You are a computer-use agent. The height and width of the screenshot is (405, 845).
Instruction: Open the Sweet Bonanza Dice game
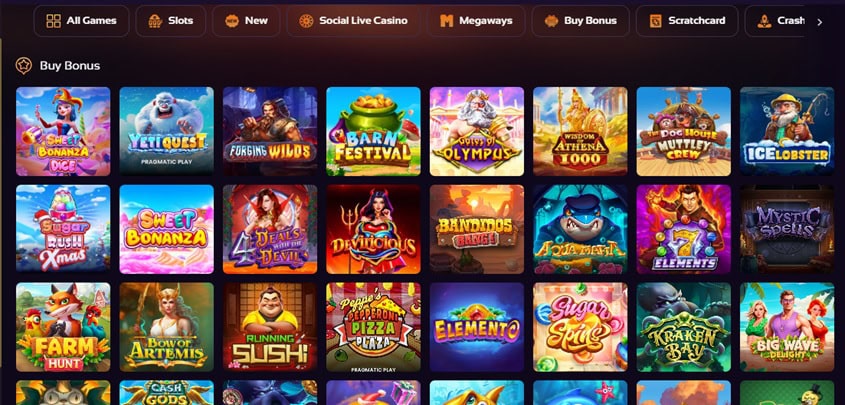(63, 131)
